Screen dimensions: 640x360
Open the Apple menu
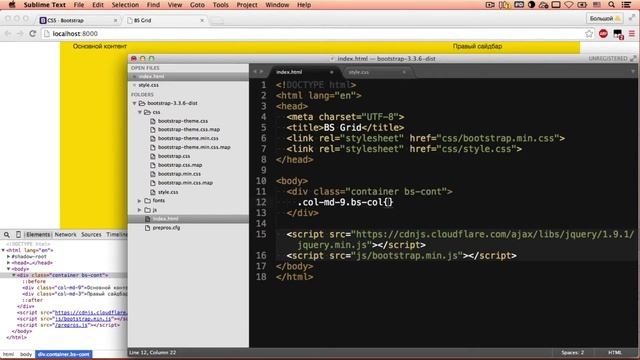click(12, 5)
